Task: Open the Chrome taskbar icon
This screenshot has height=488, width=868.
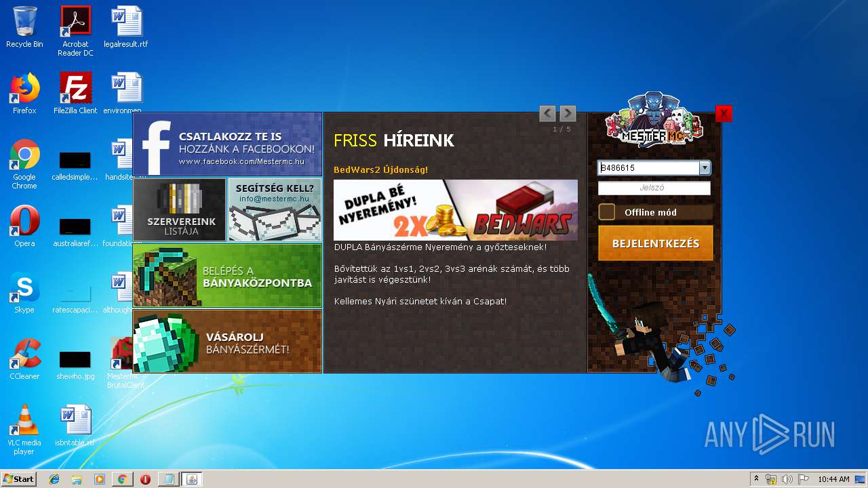Action: 122,479
